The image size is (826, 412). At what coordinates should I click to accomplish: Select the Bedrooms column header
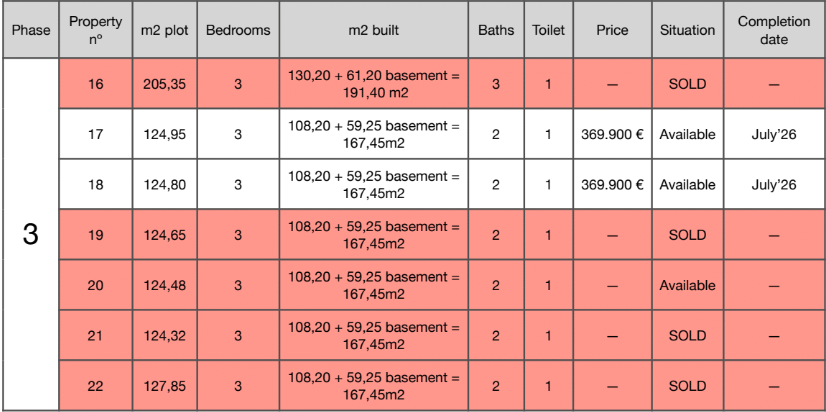(x=238, y=30)
